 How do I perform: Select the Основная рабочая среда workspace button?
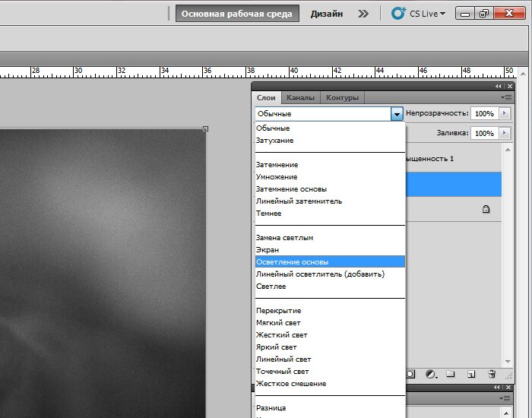(237, 14)
